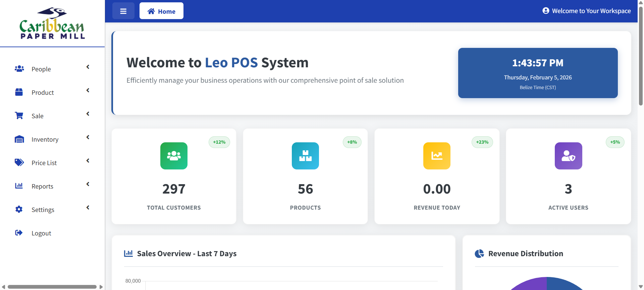Image resolution: width=644 pixels, height=290 pixels.
Task: Click the Thursday, February 5, 2026 date
Action: tap(538, 77)
